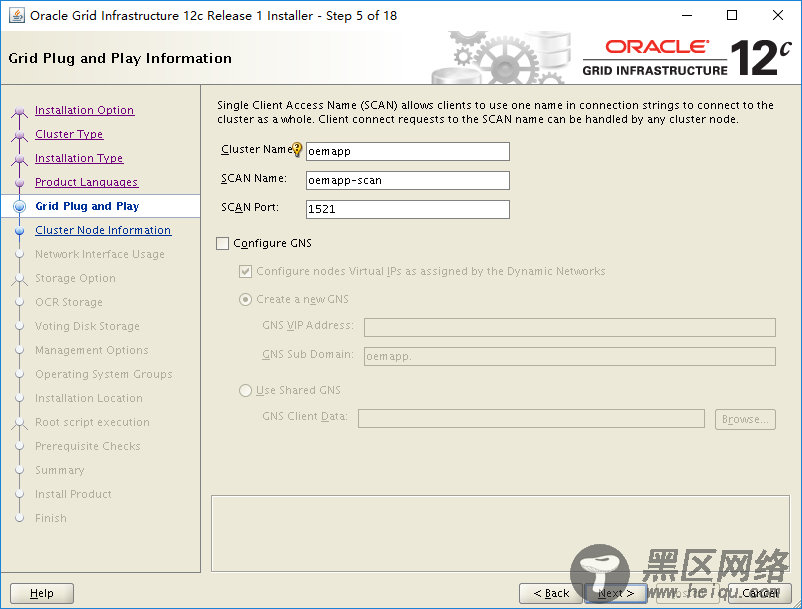Viewport: 802px width, 609px height.
Task: Click the Finish step
Action: [x=51, y=518]
